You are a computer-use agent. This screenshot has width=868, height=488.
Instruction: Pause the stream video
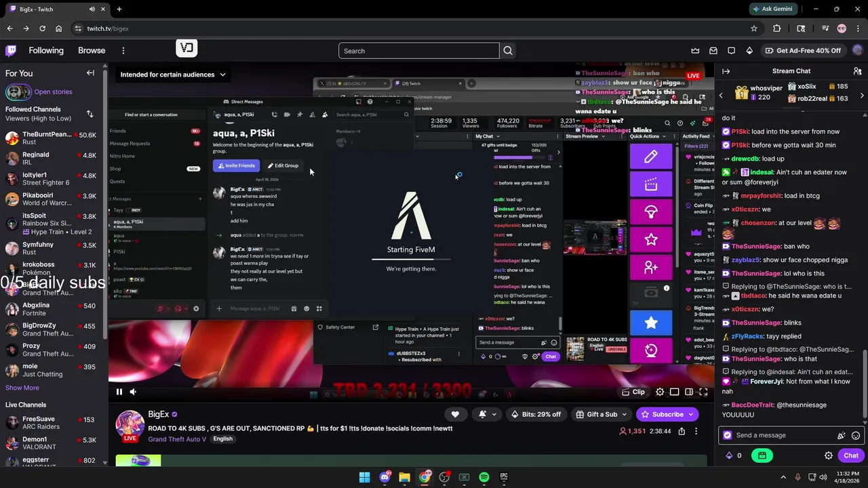pyautogui.click(x=119, y=392)
